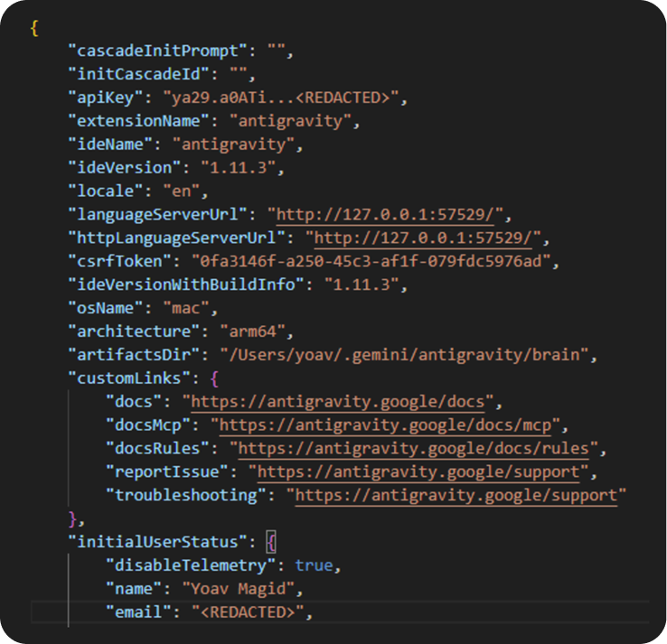The height and width of the screenshot is (644, 667).
Task: Open the httpLanguageServerUrl http://127.0.0.1:57529/ link
Action: 423,238
